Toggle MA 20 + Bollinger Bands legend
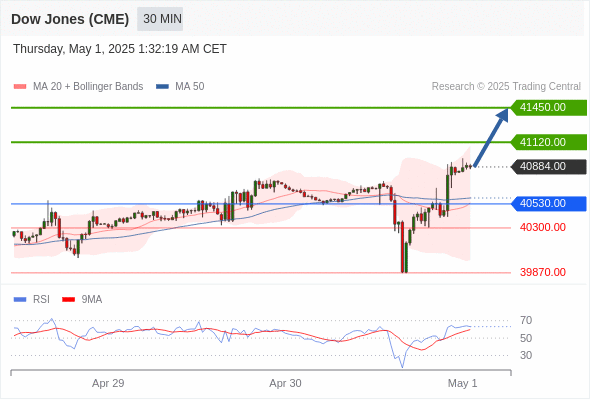This screenshot has height=400, width=590. [x=78, y=87]
